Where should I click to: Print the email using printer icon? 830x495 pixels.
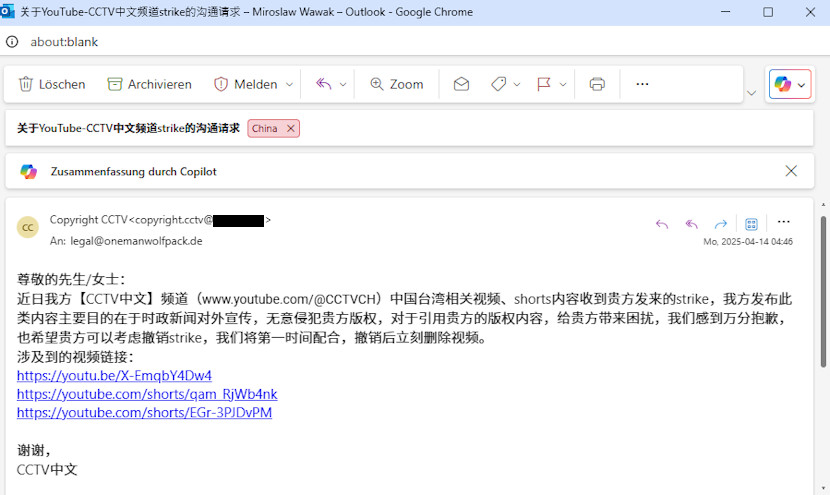(597, 84)
